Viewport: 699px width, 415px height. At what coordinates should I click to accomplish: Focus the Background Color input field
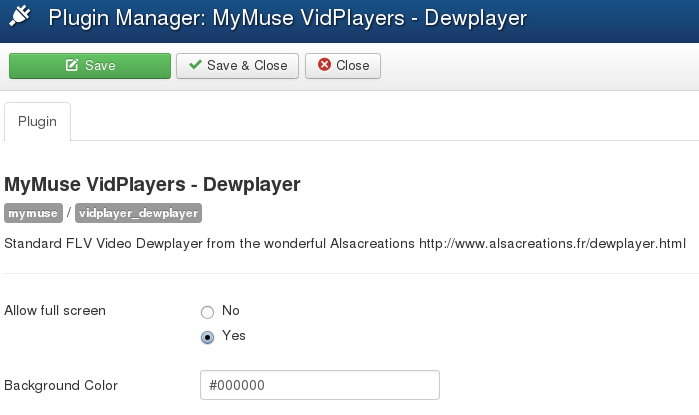(x=320, y=385)
